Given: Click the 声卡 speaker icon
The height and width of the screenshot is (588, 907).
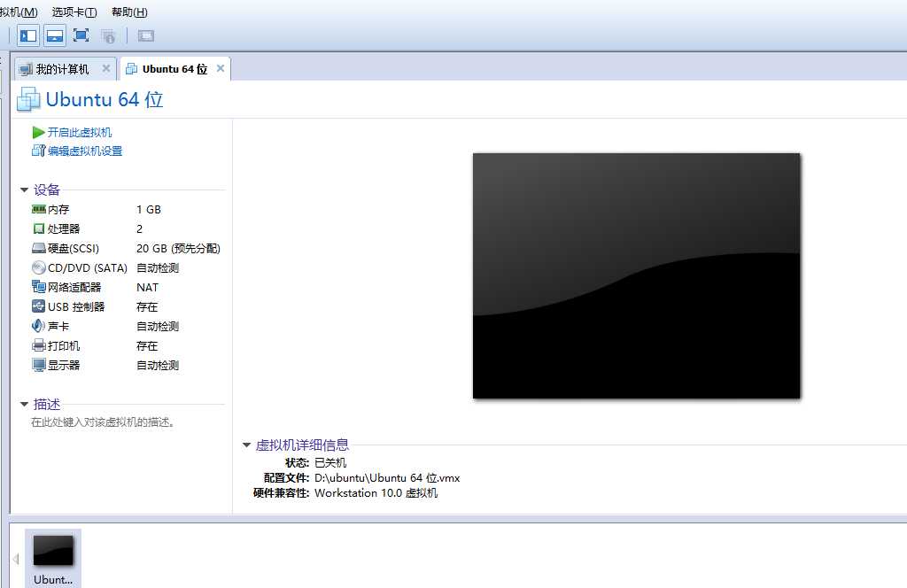Looking at the screenshot, I should point(39,326).
